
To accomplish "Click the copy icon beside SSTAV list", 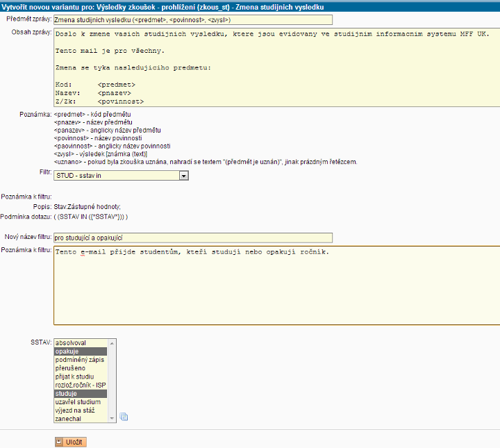I will (124, 417).
